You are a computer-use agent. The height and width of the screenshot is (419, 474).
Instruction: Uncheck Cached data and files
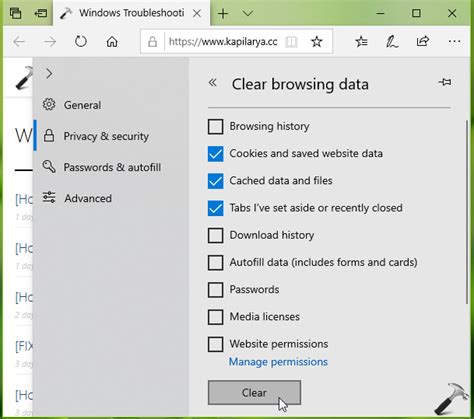pos(215,181)
